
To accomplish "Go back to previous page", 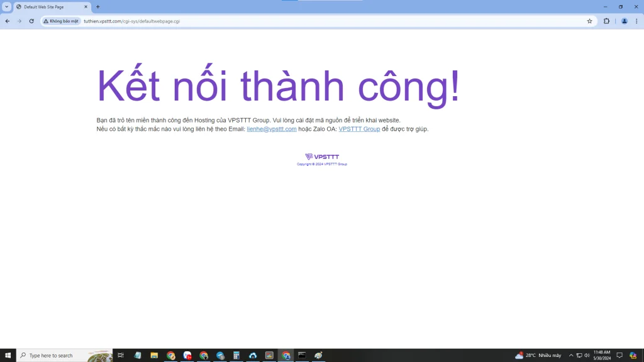I will [8, 21].
